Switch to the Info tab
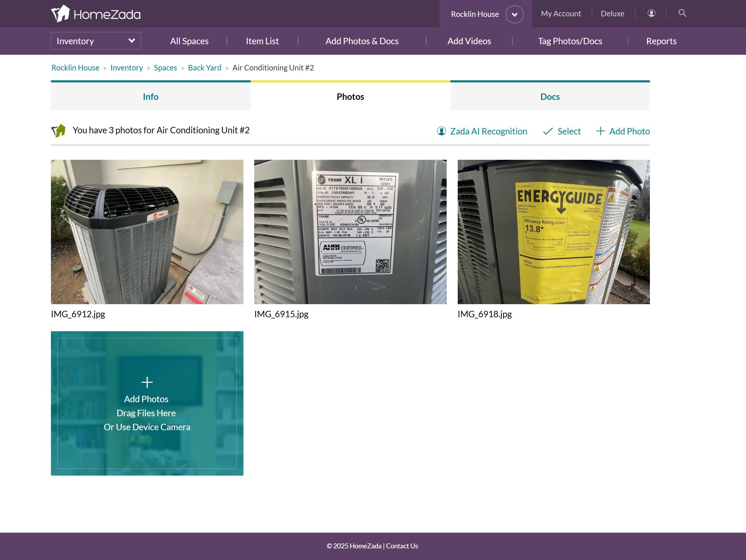 [x=151, y=97]
